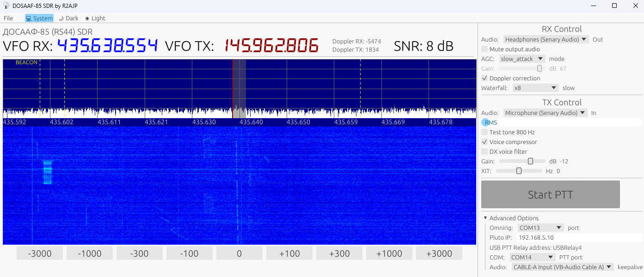The height and width of the screenshot is (277, 644).
Task: Open the File menu
Action: pos(8,18)
